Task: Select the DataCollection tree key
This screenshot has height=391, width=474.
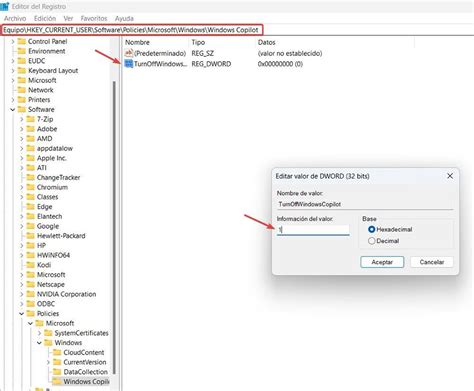Action: 85,372
